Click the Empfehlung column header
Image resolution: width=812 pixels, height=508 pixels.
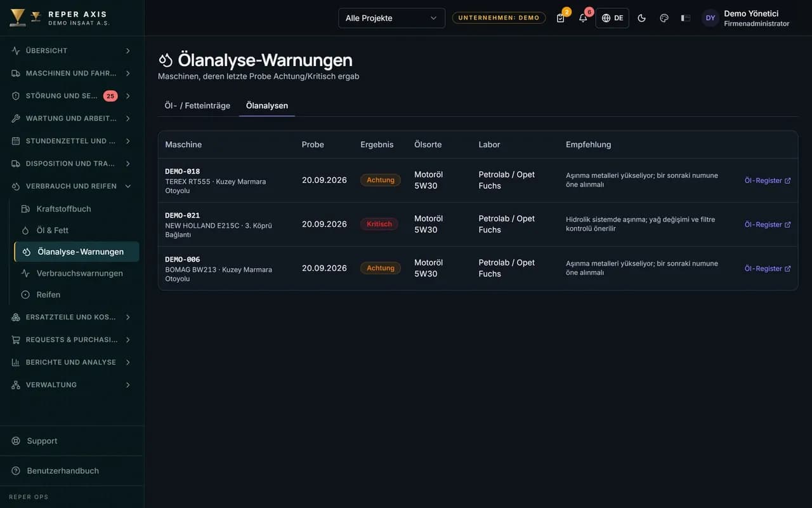[x=589, y=145]
